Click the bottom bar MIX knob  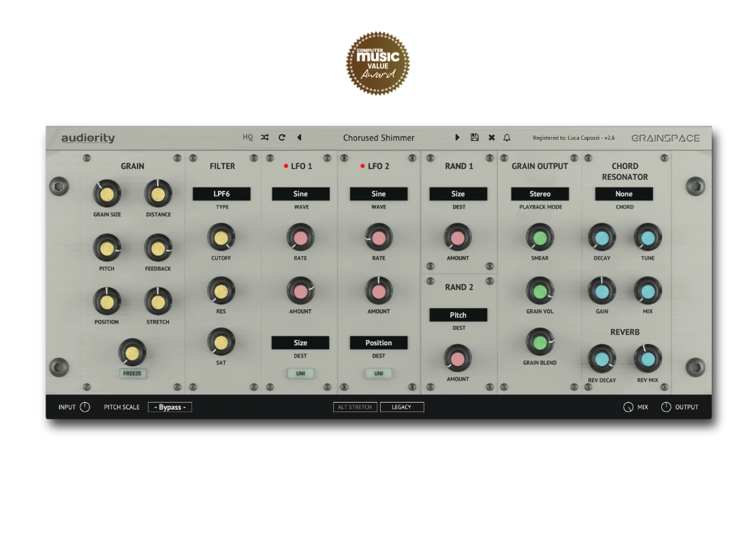[x=628, y=407]
